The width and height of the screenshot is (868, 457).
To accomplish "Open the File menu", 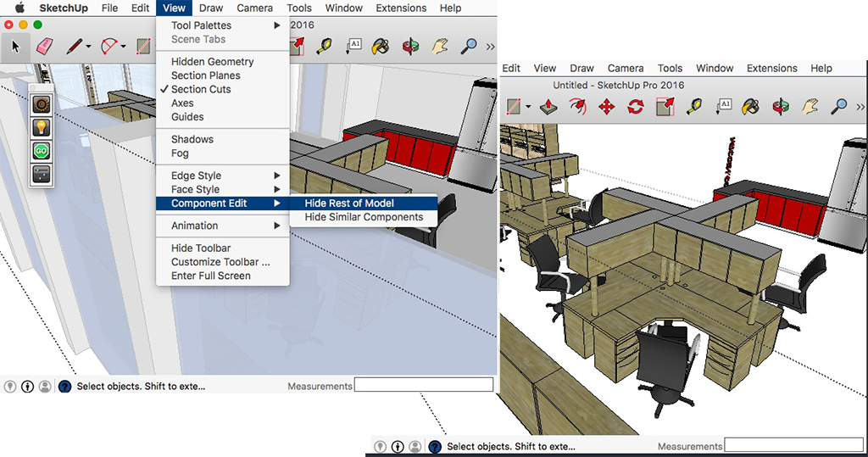I will tap(109, 8).
